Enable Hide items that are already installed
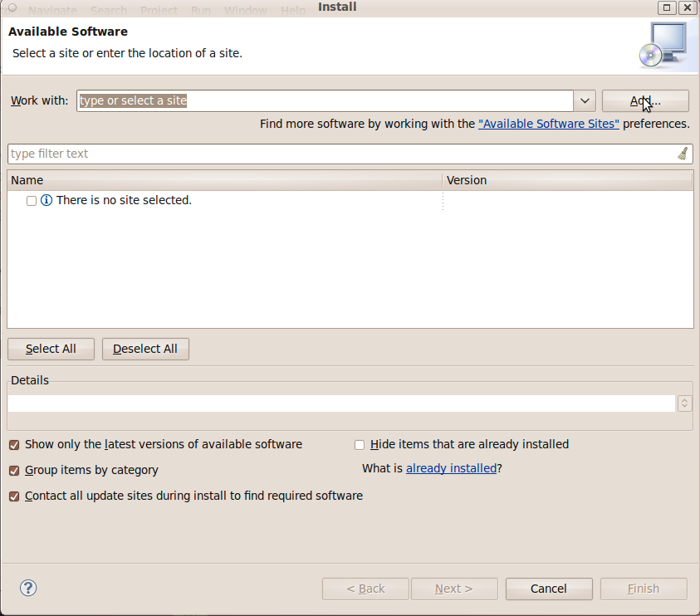The width and height of the screenshot is (700, 616). 360,445
